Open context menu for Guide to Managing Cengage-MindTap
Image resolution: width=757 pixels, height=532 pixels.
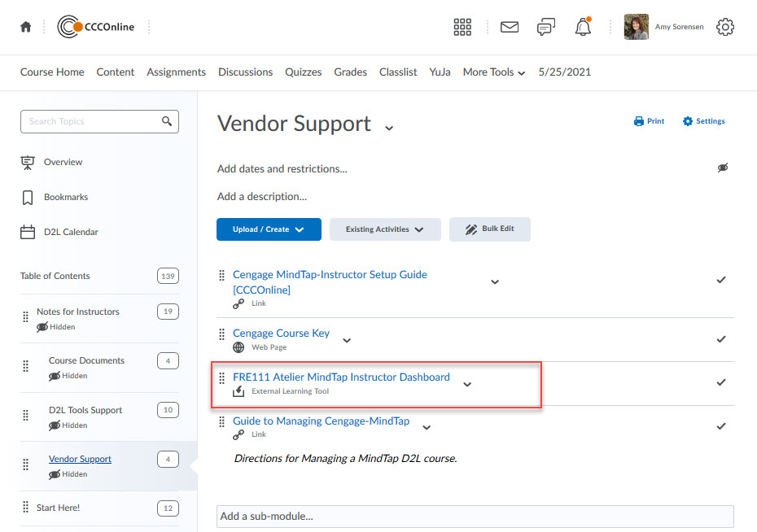coord(427,427)
